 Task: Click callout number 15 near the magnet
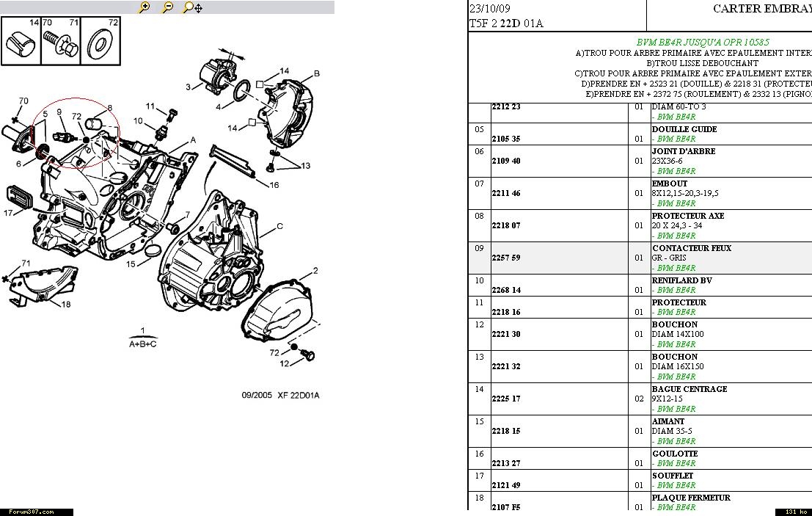click(x=131, y=264)
